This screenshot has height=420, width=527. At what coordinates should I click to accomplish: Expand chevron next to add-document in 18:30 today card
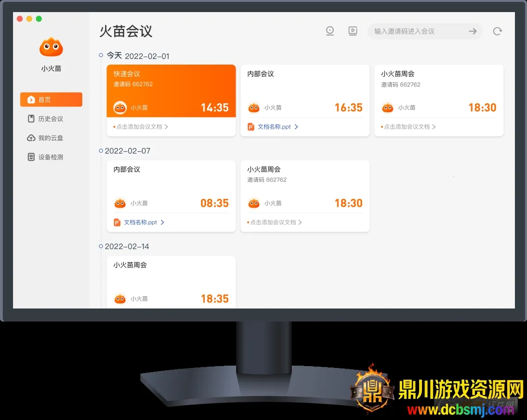(434, 127)
